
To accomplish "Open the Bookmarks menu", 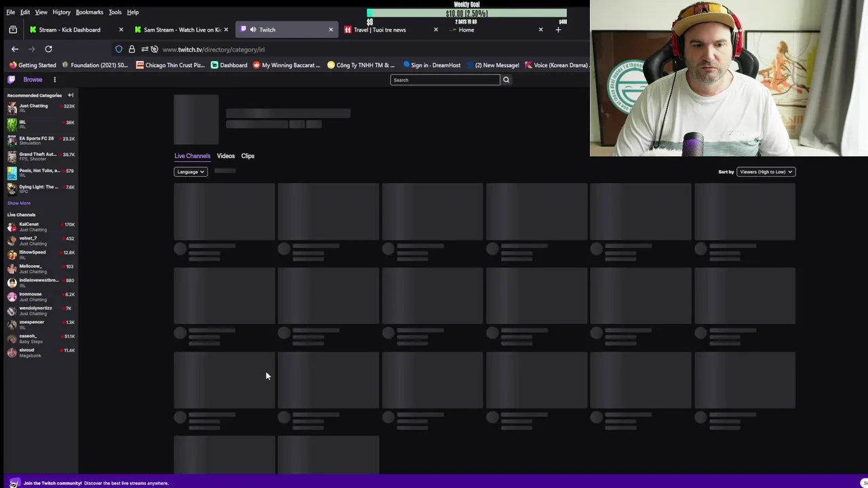I will 90,12.
